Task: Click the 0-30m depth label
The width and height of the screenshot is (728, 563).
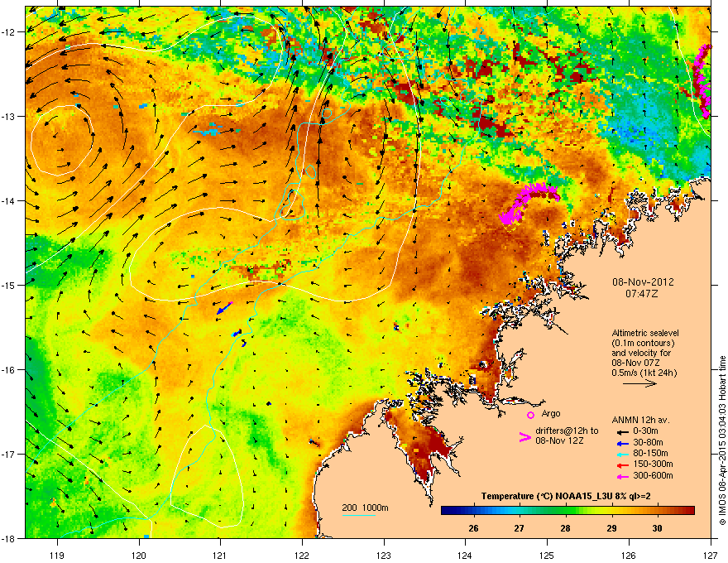Action: click(x=645, y=431)
